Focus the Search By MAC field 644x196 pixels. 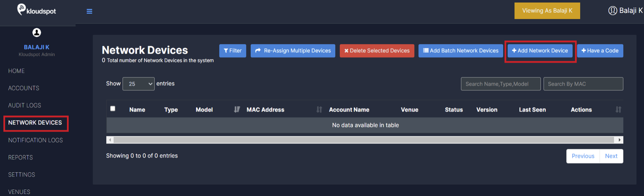tap(583, 84)
